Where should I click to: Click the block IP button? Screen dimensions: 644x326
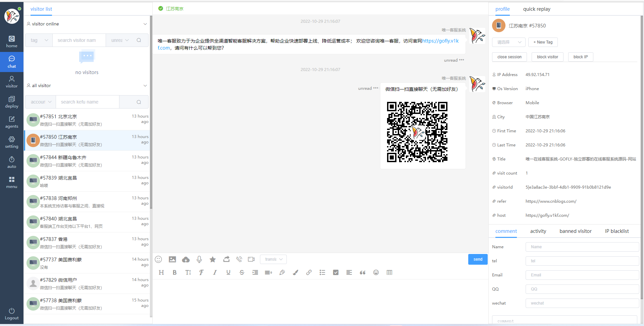pos(581,57)
